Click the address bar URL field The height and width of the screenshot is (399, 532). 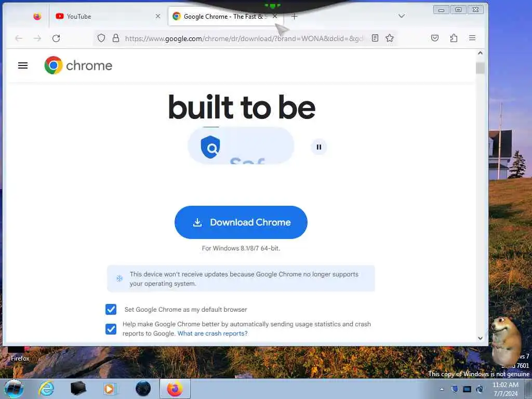244,38
